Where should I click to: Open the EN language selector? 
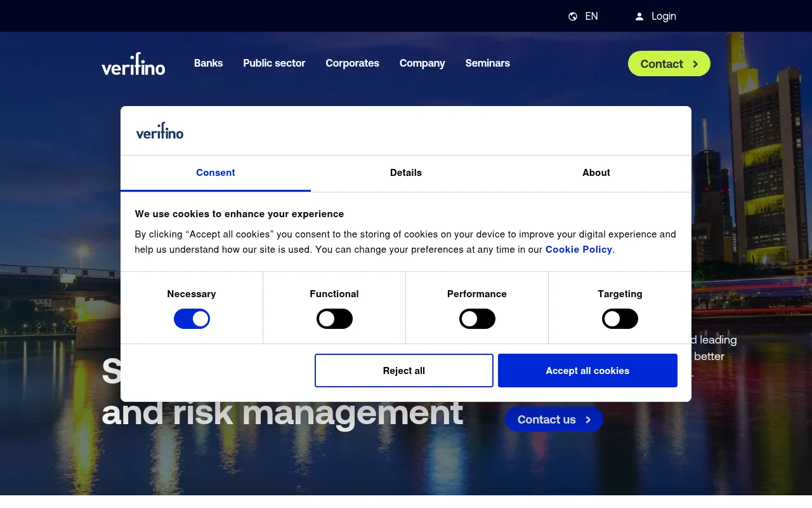click(x=583, y=17)
